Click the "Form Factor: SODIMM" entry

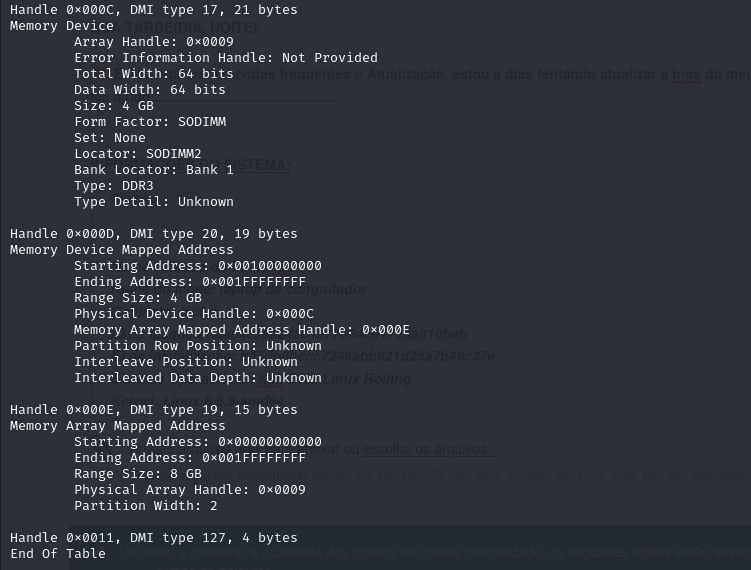[x=150, y=122]
